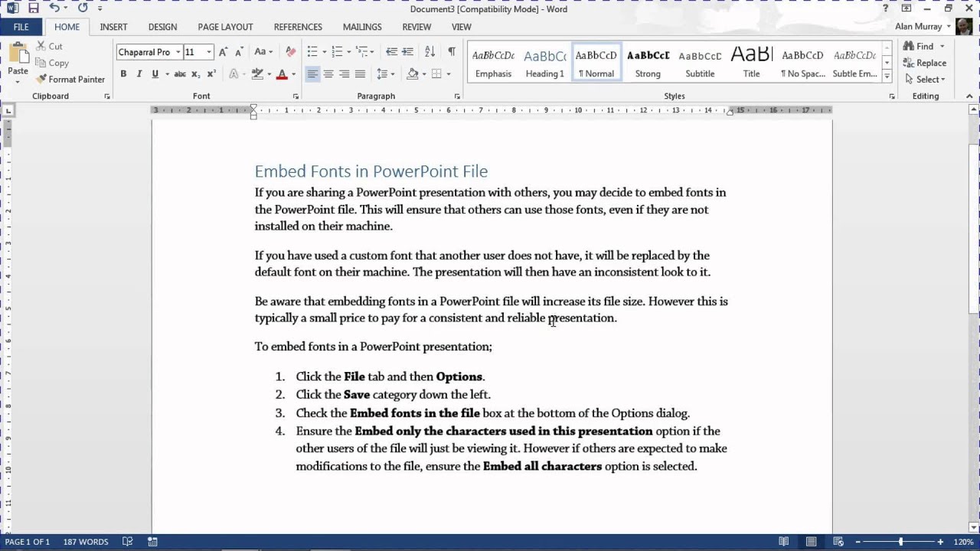
Task: Apply the Heading 1 style
Action: 545,63
